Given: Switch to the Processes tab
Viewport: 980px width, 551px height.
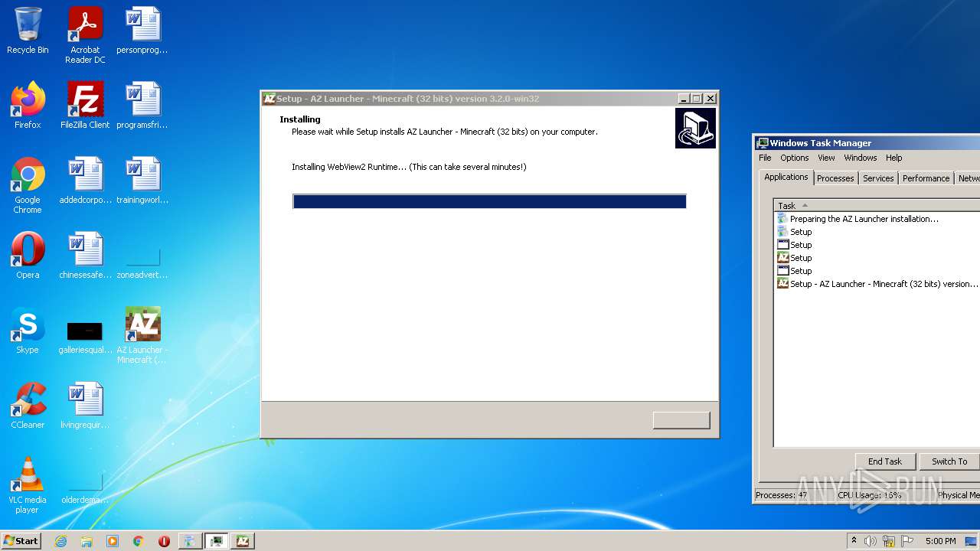Looking at the screenshot, I should [835, 178].
